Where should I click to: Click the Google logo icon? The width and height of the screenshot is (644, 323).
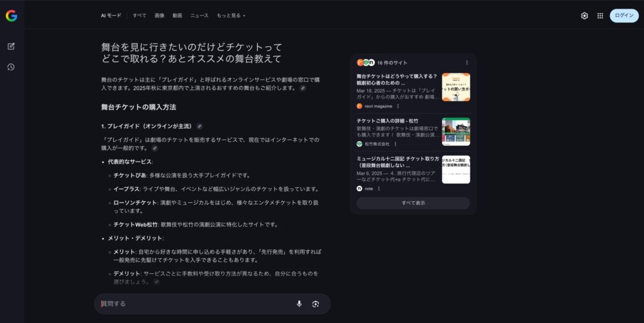(11, 16)
